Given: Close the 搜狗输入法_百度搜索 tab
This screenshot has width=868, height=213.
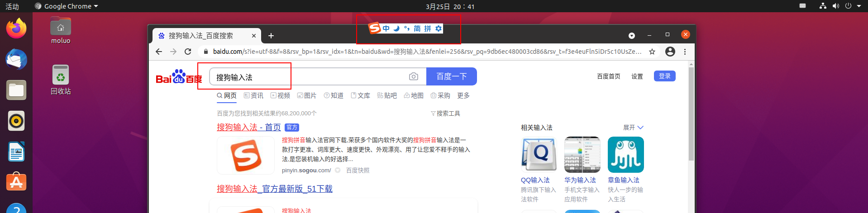Looking at the screenshot, I should click(254, 36).
